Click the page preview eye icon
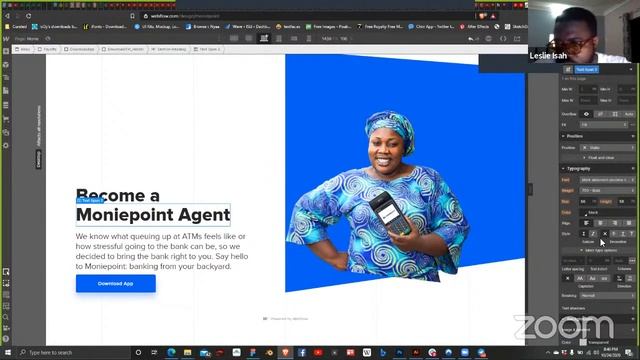Viewport: 640px width, 360px height. tap(48, 38)
